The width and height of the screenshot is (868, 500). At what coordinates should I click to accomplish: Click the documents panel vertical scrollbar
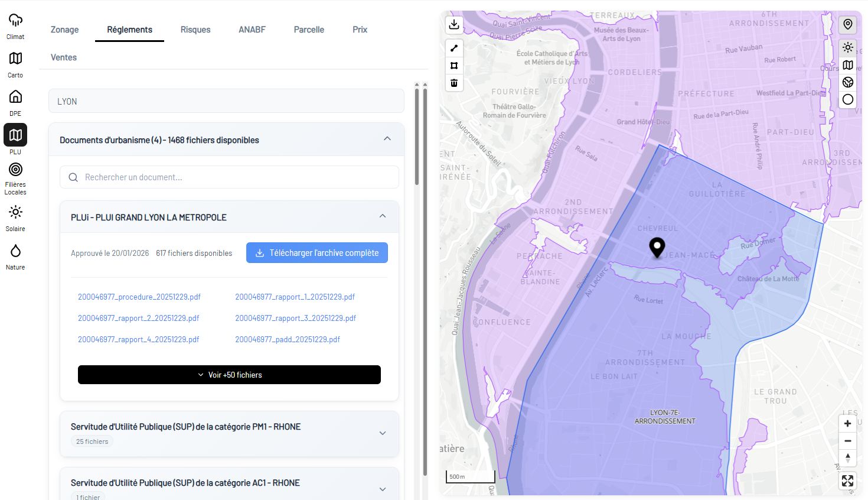coord(416,137)
